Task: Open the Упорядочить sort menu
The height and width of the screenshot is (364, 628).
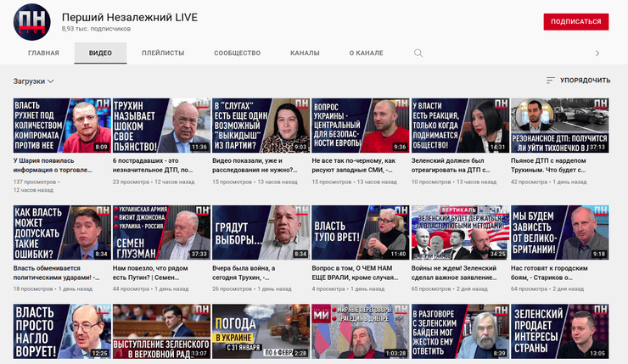Action: click(578, 81)
